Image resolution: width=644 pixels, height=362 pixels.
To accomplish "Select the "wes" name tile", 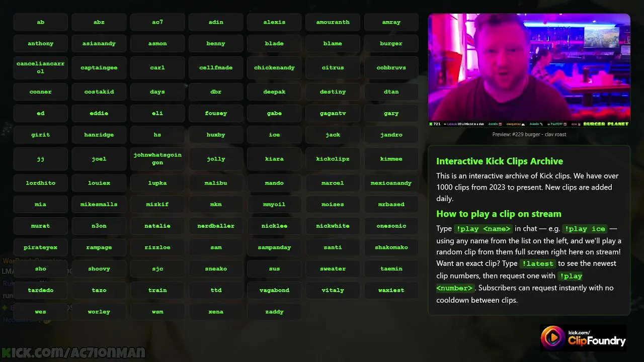I will (x=41, y=312).
